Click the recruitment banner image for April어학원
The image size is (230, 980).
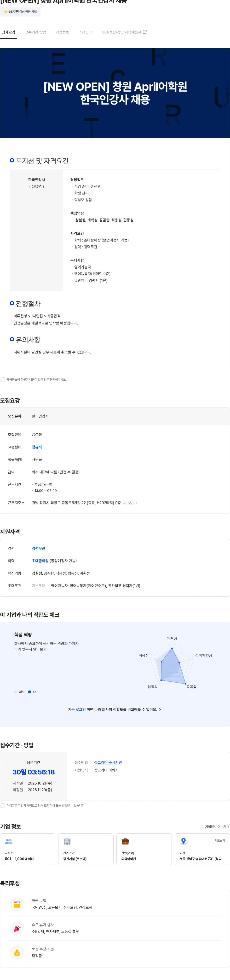(x=115, y=93)
